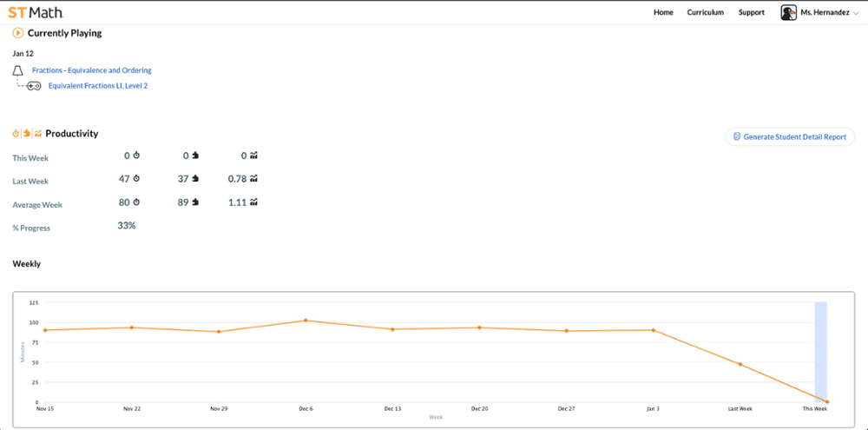
Task: Click the Currently Playing play icon
Action: pos(17,33)
